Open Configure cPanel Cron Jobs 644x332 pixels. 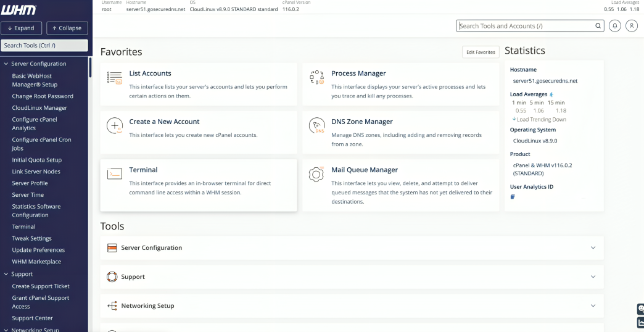pyautogui.click(x=41, y=144)
